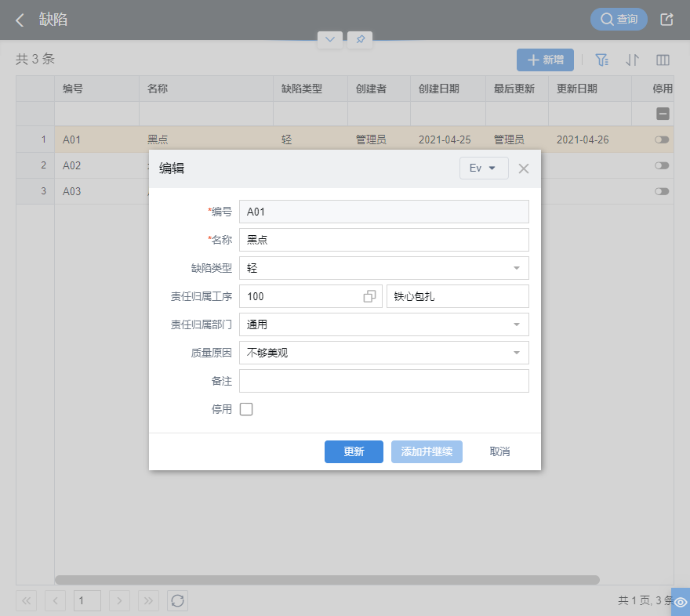Open the 缺陷类型 dropdown
The height and width of the screenshot is (616, 690).
tap(383, 268)
